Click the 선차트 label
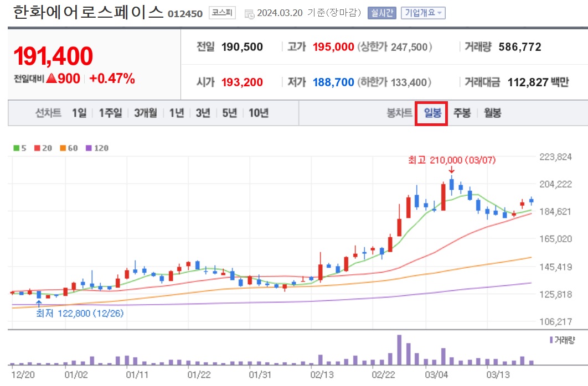 pos(48,113)
